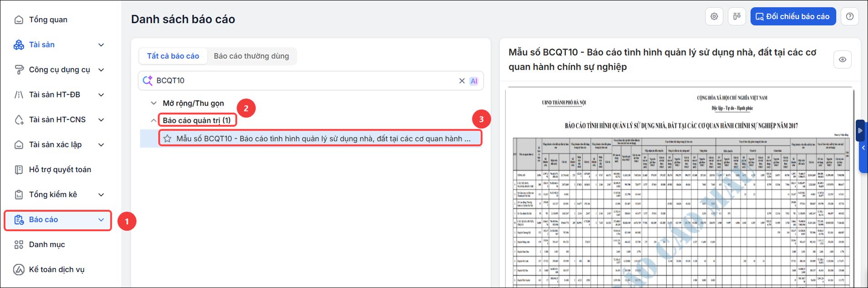Open the Hỗ trợ quyết toán menu

(x=60, y=170)
